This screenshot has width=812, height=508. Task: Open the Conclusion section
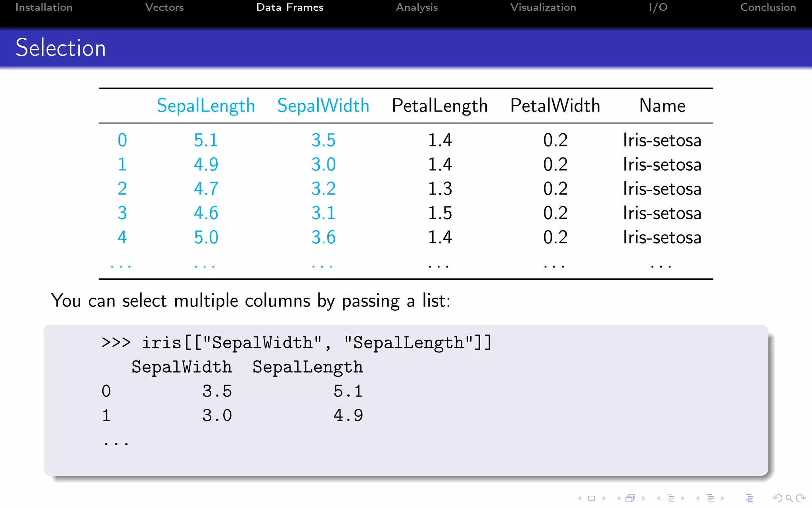pyautogui.click(x=768, y=7)
